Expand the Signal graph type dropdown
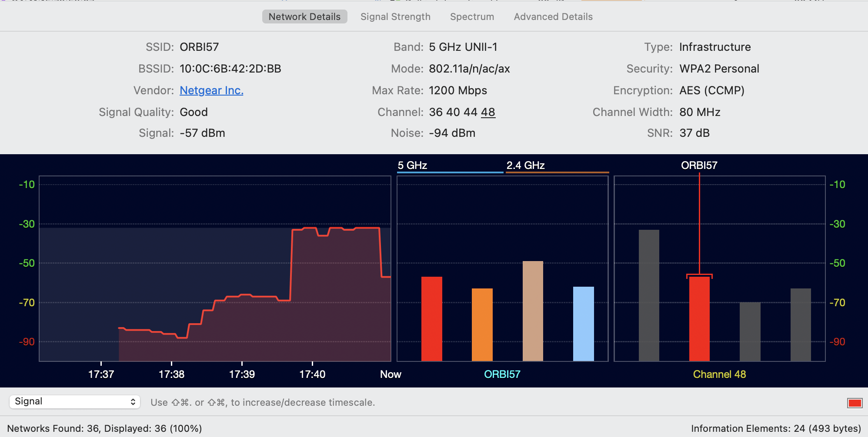This screenshot has width=868, height=437. [x=74, y=402]
